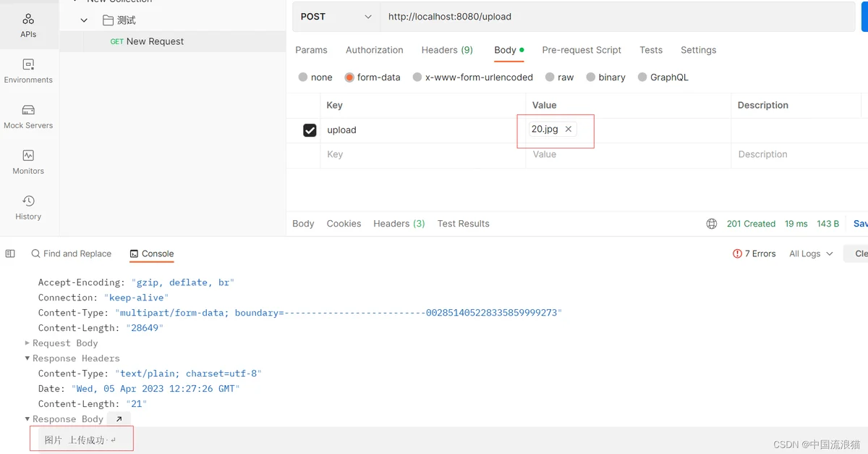The width and height of the screenshot is (868, 454).
Task: Click the upload key cell
Action: [x=423, y=130]
